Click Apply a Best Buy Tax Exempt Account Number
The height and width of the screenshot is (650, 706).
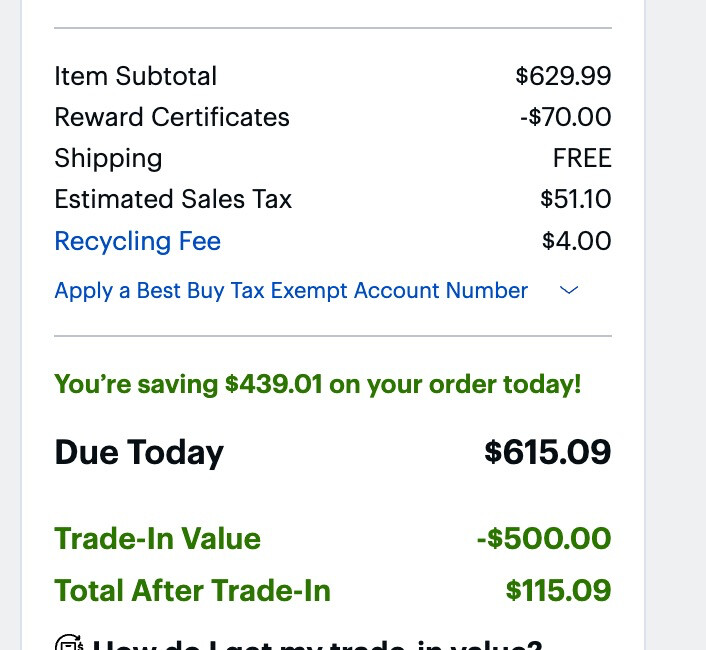tap(290, 291)
